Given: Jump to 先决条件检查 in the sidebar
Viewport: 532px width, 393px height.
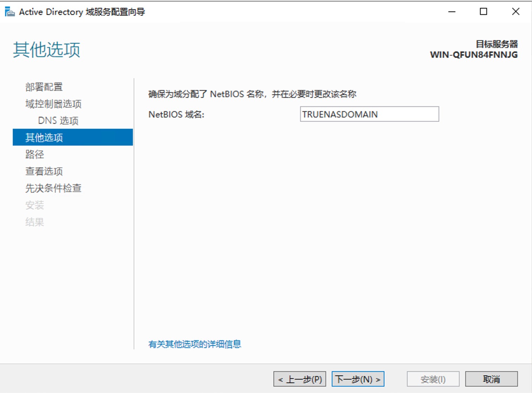Looking at the screenshot, I should [x=53, y=188].
